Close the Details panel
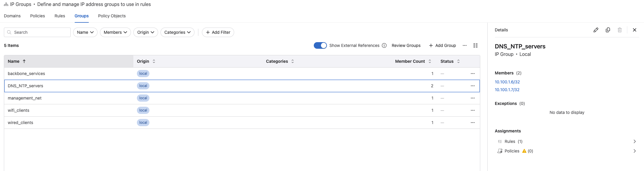Screen dimensions: 644x171 (634, 30)
